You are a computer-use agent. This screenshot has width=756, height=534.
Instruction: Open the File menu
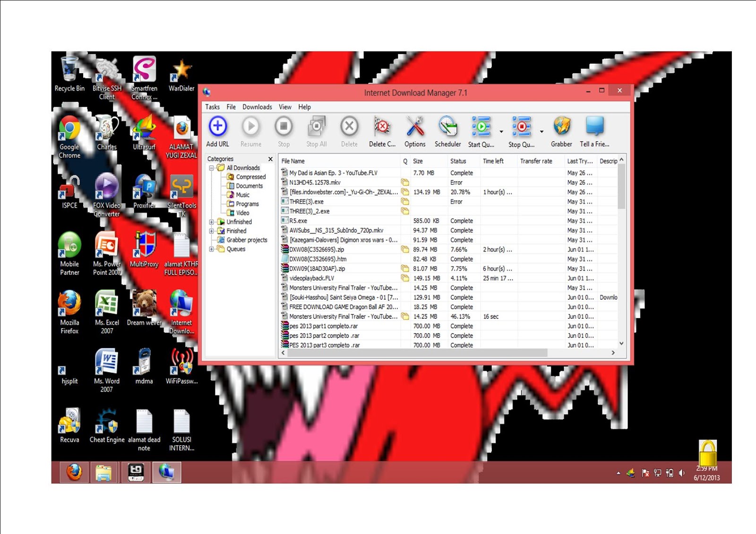tap(231, 107)
